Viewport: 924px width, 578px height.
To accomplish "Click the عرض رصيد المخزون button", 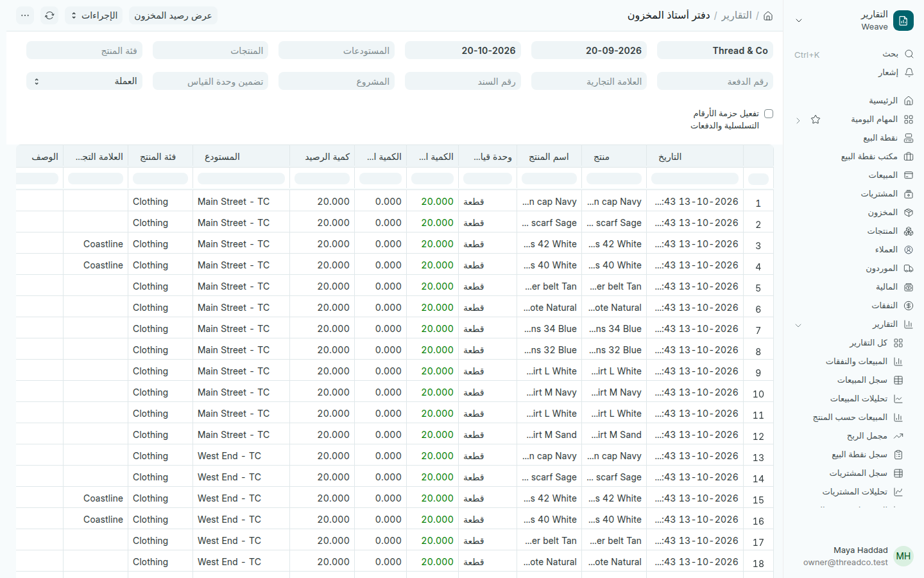I will tap(173, 15).
